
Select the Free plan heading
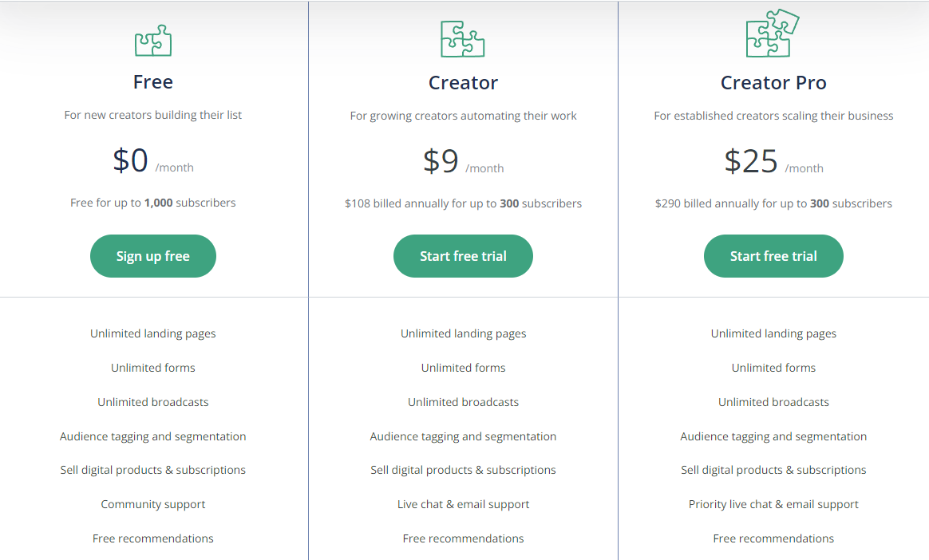coord(153,81)
